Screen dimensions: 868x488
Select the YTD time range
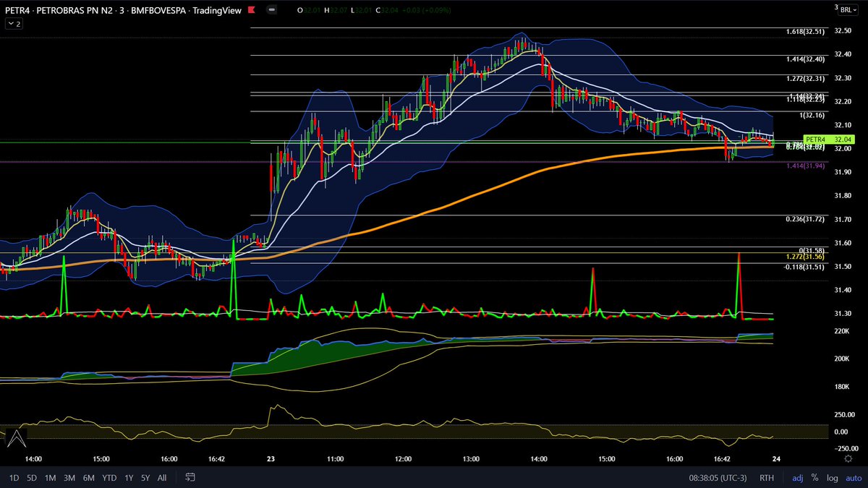click(109, 477)
